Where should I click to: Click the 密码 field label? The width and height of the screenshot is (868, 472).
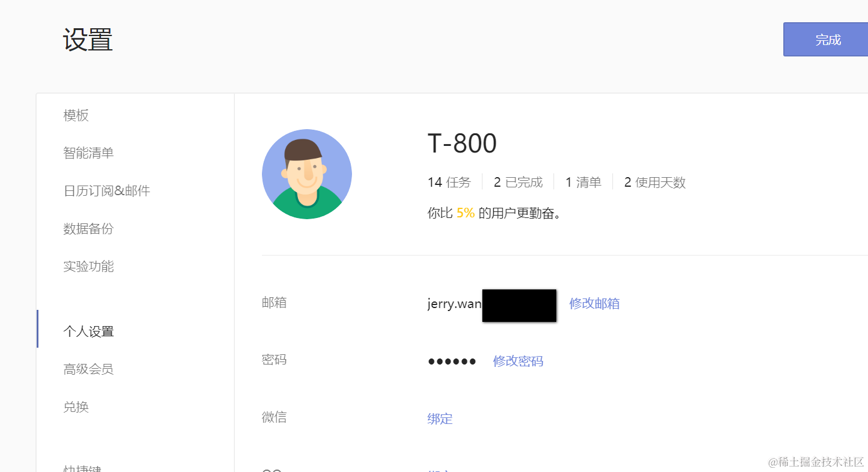(275, 360)
